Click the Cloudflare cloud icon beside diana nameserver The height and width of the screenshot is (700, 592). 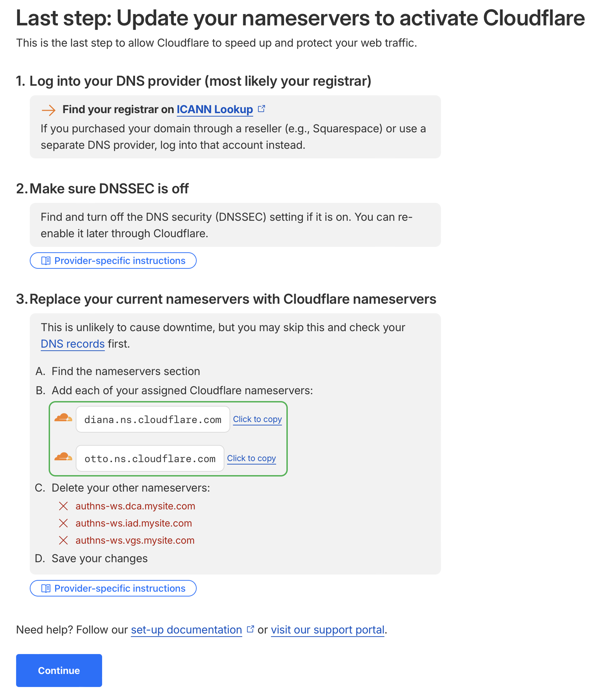(63, 418)
